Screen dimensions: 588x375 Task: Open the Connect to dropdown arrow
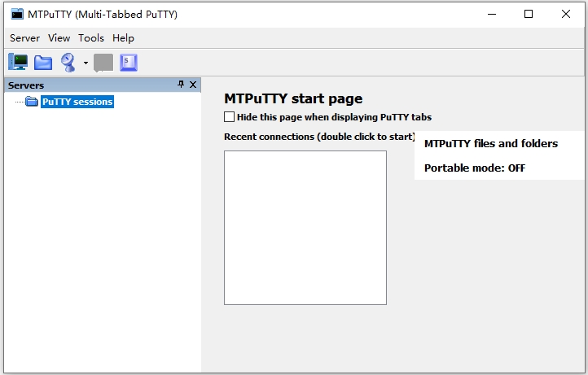click(86, 63)
